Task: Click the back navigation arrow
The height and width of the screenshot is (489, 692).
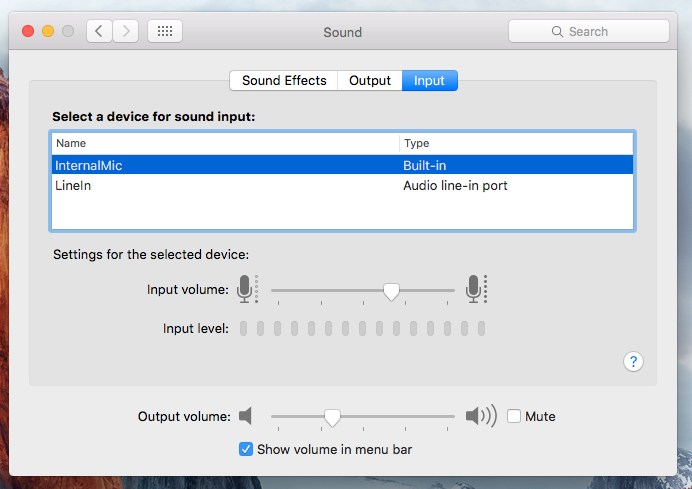Action: 99,31
